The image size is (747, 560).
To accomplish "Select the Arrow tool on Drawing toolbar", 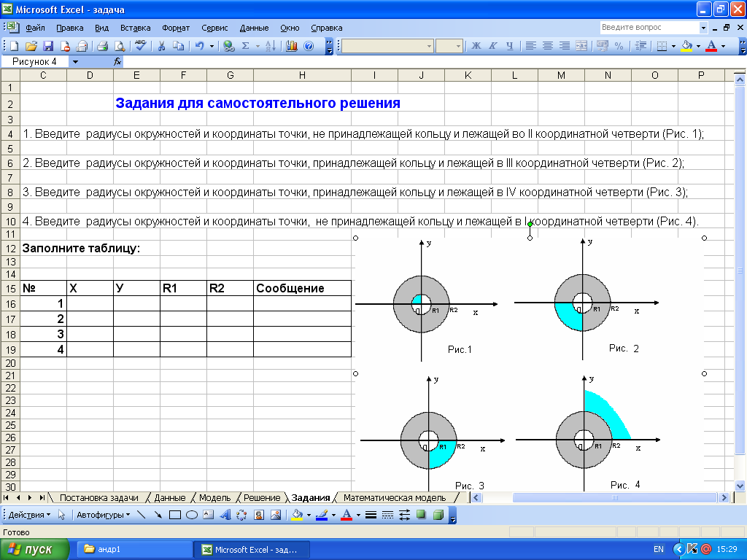I will coord(158,515).
